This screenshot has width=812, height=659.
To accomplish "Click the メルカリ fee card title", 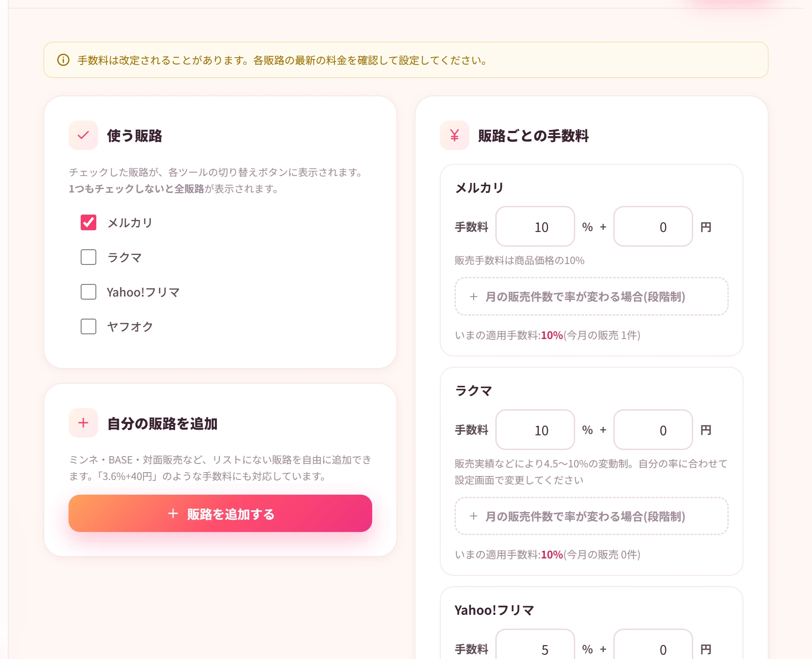I will pyautogui.click(x=479, y=188).
